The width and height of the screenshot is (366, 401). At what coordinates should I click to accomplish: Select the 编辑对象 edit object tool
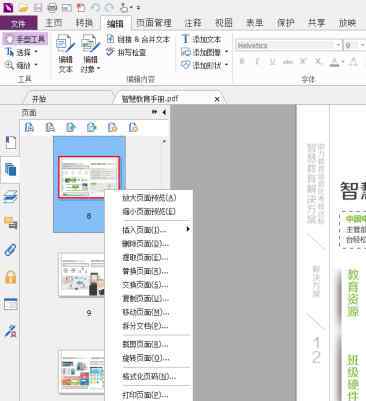[90, 54]
